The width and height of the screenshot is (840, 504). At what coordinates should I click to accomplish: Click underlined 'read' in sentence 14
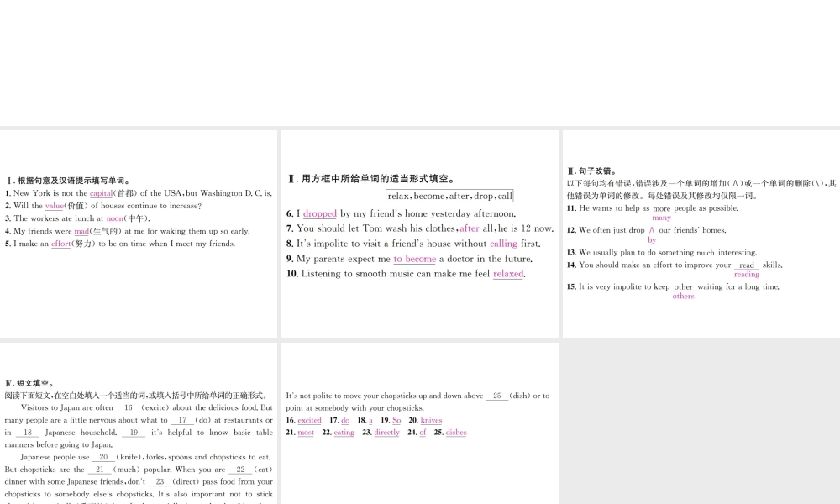pos(746,265)
